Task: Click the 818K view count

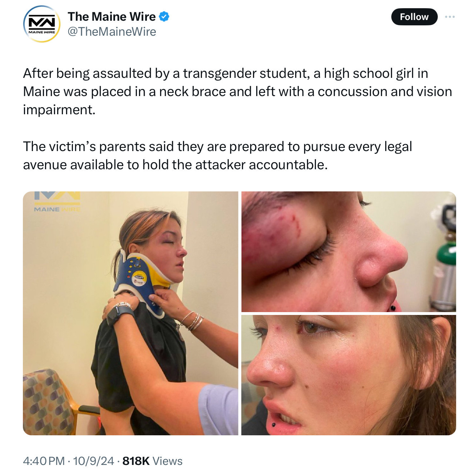Action: coord(136,461)
